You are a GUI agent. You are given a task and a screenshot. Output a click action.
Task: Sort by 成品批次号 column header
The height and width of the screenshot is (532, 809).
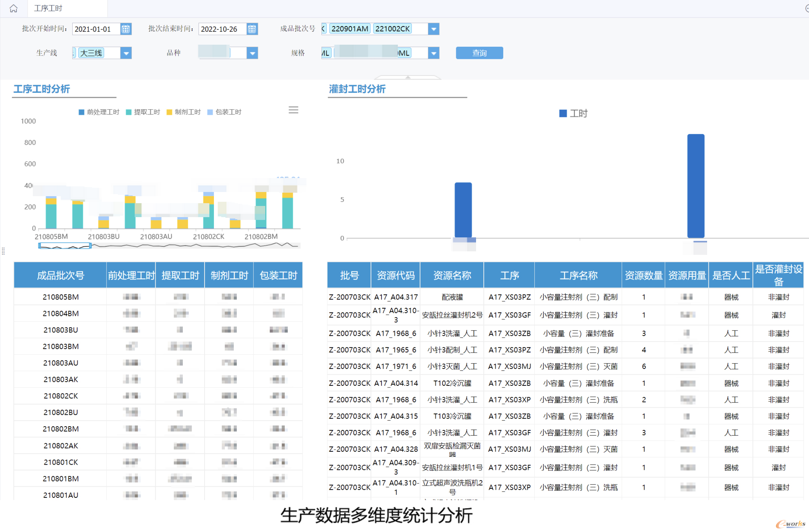(60, 275)
